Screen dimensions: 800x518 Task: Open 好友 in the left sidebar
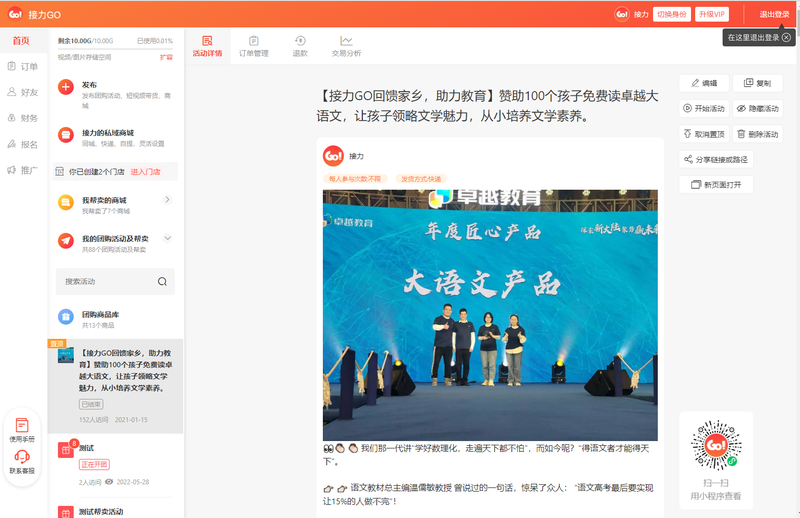pyautogui.click(x=22, y=92)
